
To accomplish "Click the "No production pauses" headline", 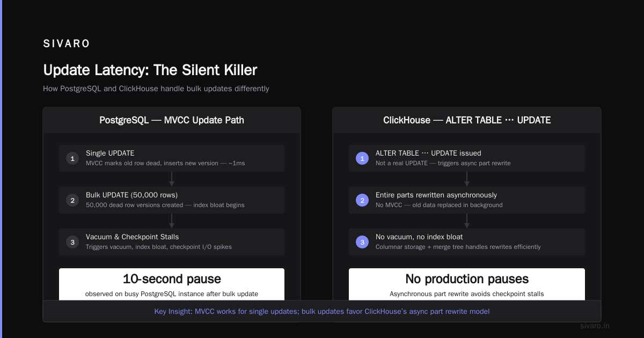I will point(467,279).
